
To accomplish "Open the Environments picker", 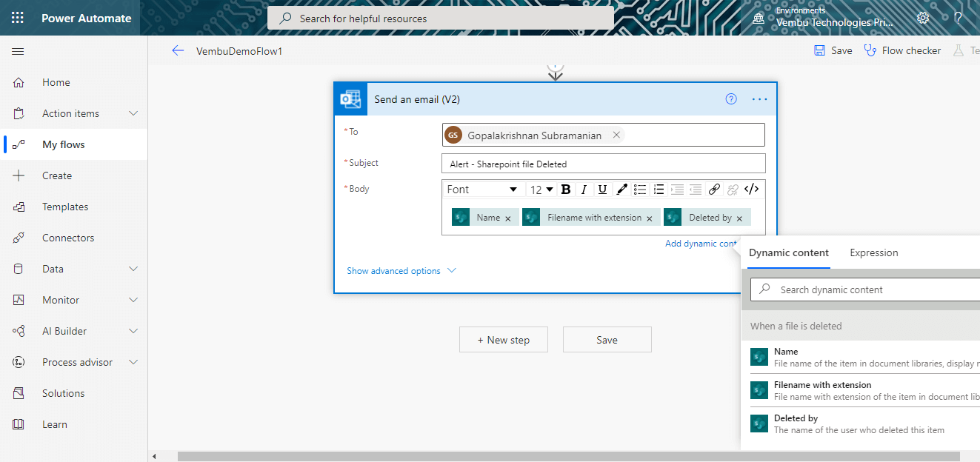I will coord(824,18).
